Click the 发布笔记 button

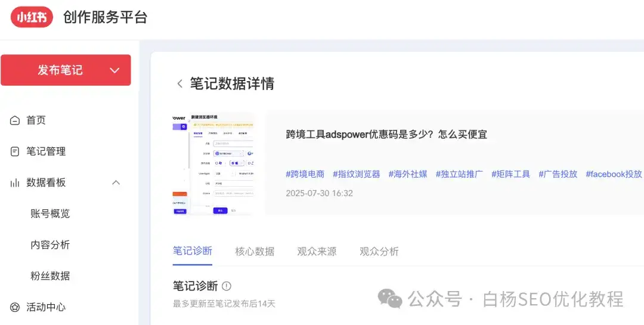[66, 70]
